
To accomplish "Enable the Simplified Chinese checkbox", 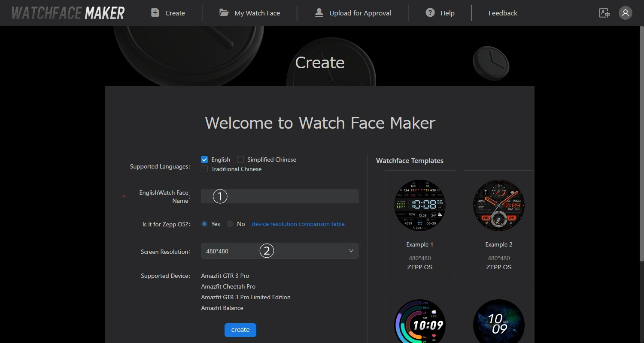I will (240, 159).
